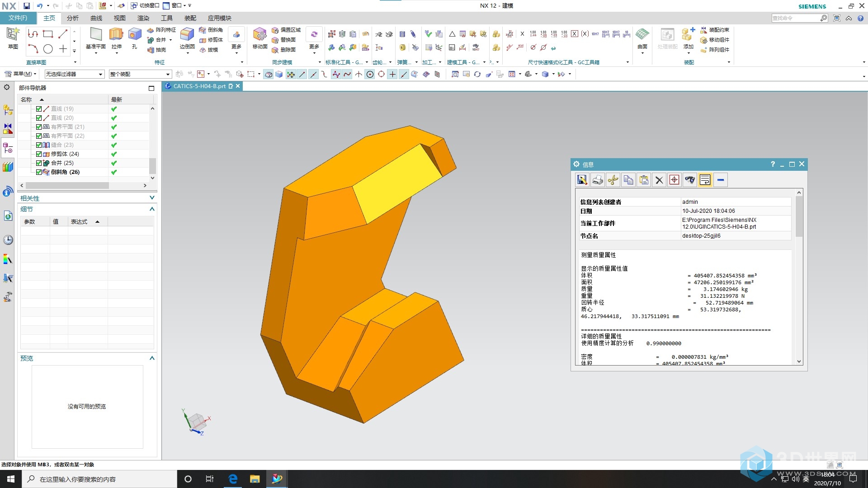This screenshot has height=488, width=868.
Task: Toggle word wrap in 信息 window
Action: pos(705,180)
